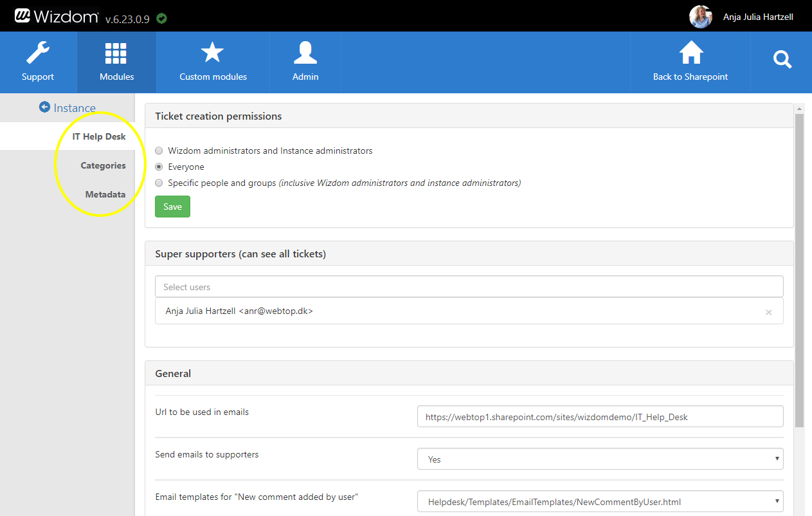Open Metadata in the sidebar
The height and width of the screenshot is (516, 812).
coord(105,194)
